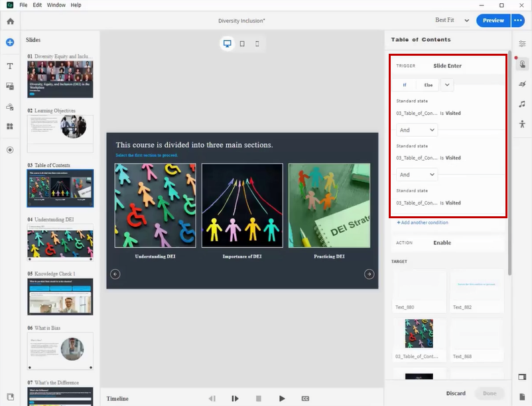The height and width of the screenshot is (406, 532).
Task: Select slide 01 Diversity Equity thumbnail
Action: [60, 80]
